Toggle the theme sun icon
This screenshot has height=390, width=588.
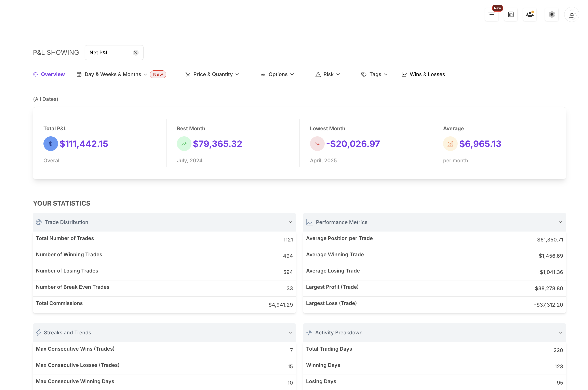(551, 14)
